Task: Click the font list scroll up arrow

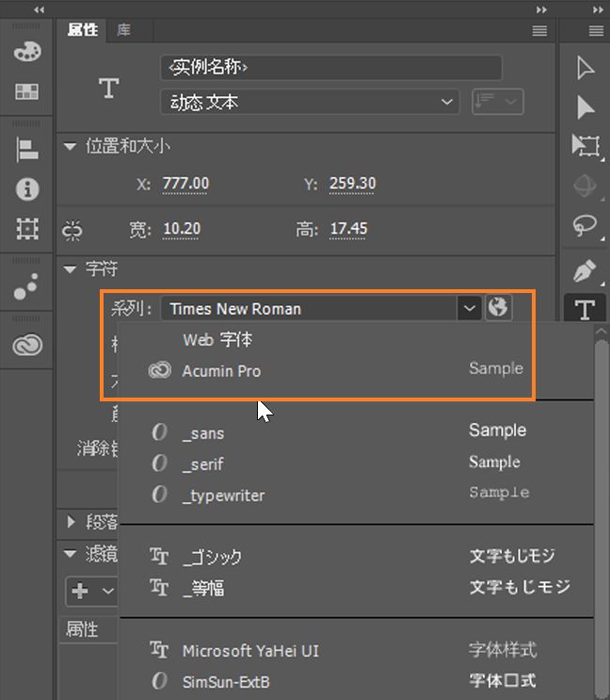Action: pos(602,332)
